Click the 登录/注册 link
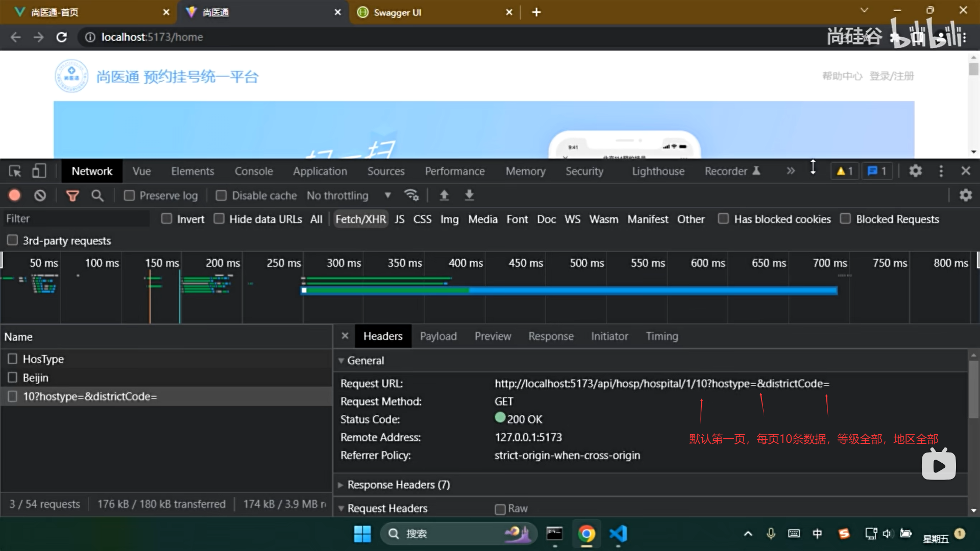Screen dimensions: 980x551 pyautogui.click(x=891, y=76)
